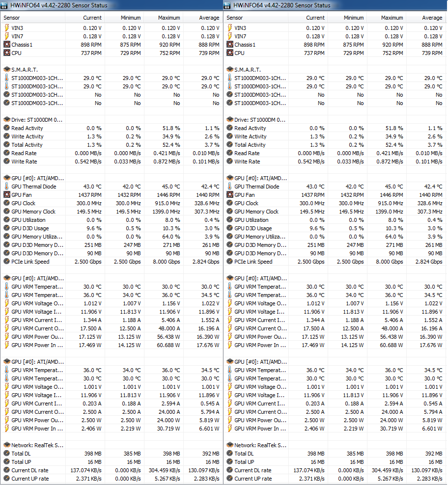Image resolution: width=448 pixels, height=485 pixels.
Task: Select Drive: ST1000DM group label, left window
Action: [x=37, y=120]
